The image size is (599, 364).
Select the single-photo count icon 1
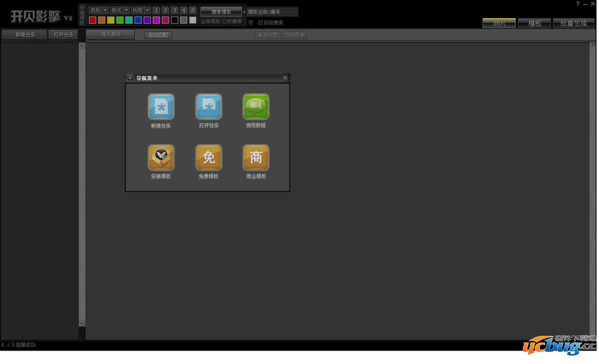coord(156,10)
